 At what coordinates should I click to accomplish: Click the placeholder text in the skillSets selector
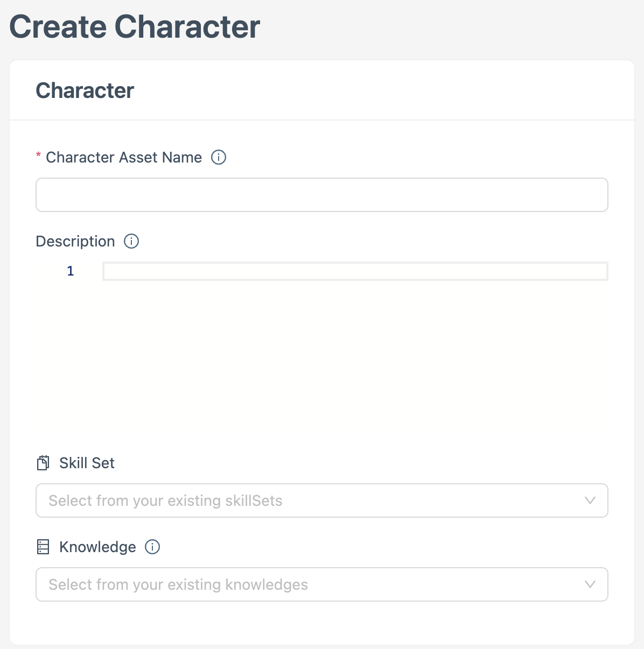(x=165, y=500)
